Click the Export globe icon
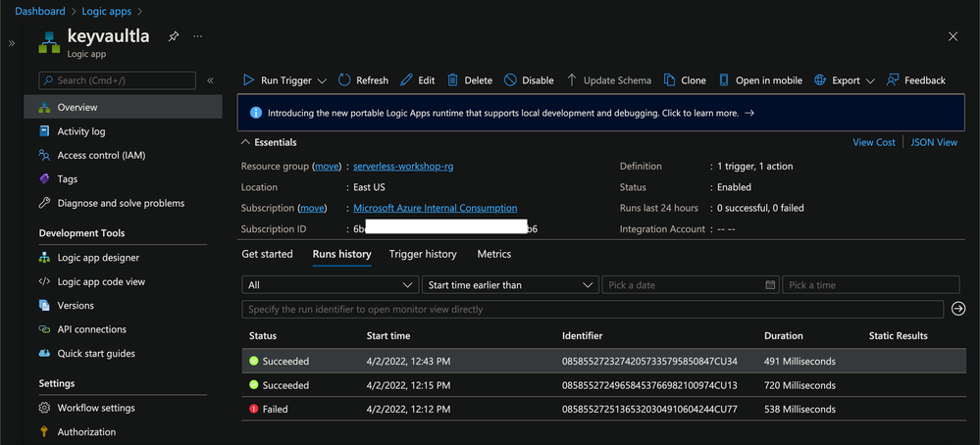 (x=821, y=80)
